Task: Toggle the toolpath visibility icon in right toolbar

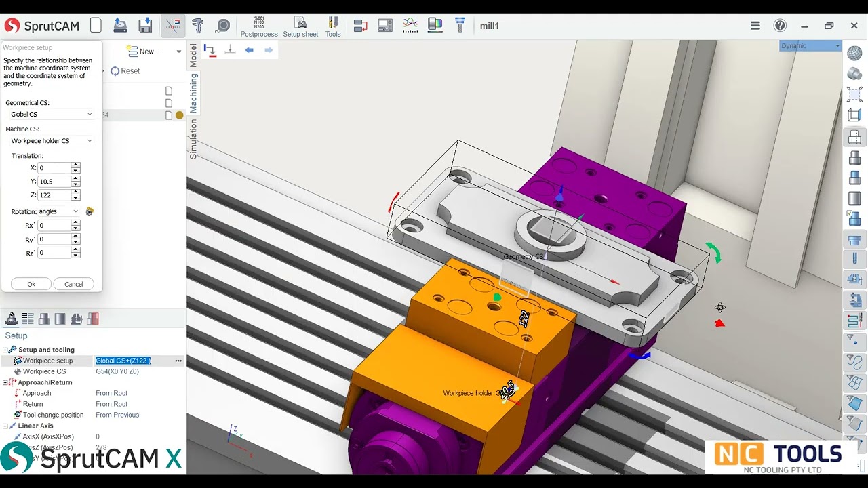Action: pyautogui.click(x=854, y=321)
